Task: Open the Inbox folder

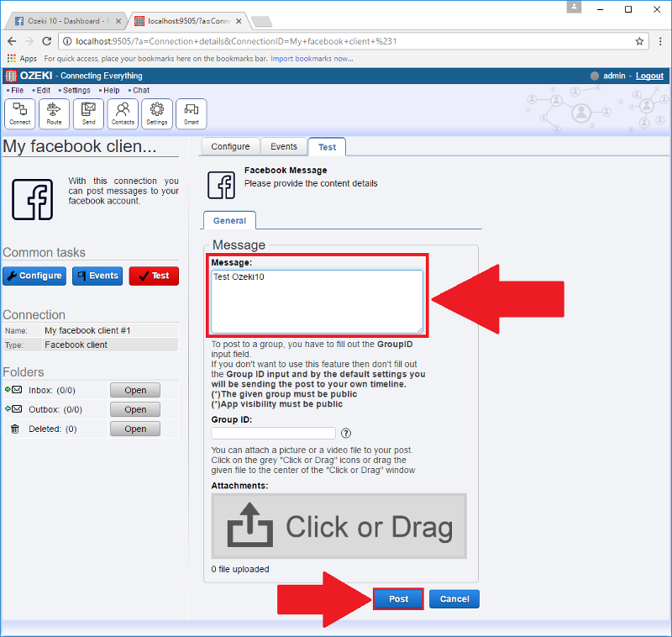Action: [x=134, y=390]
